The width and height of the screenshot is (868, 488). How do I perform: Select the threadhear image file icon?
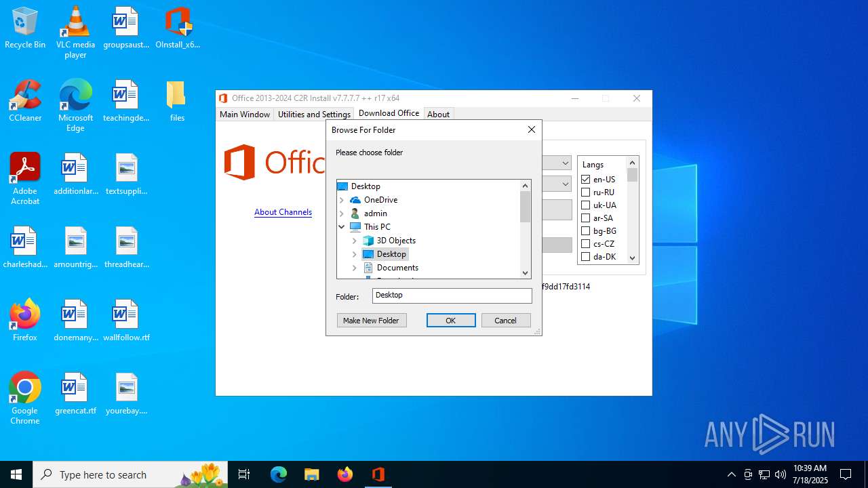pos(126,247)
